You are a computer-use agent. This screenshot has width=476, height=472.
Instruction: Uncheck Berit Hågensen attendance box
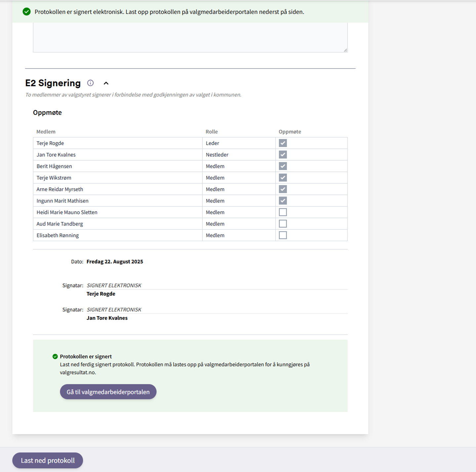click(x=283, y=166)
